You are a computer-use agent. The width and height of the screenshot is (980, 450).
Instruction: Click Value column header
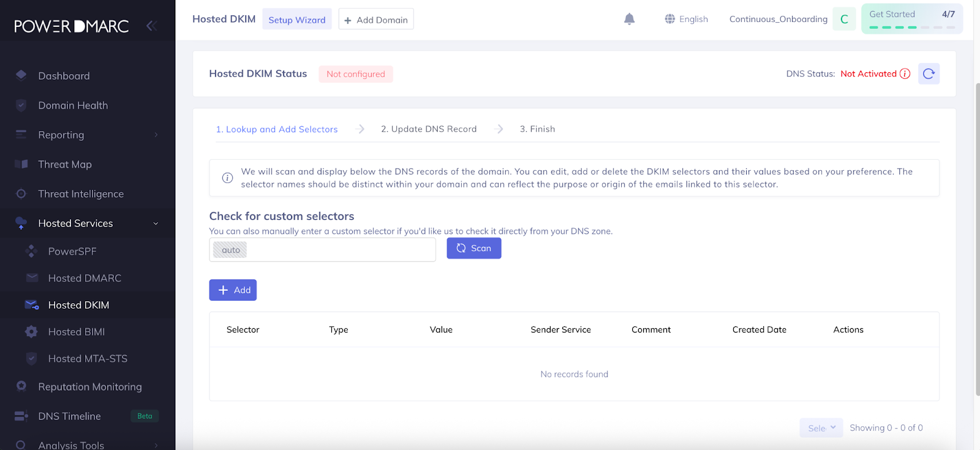click(x=441, y=329)
